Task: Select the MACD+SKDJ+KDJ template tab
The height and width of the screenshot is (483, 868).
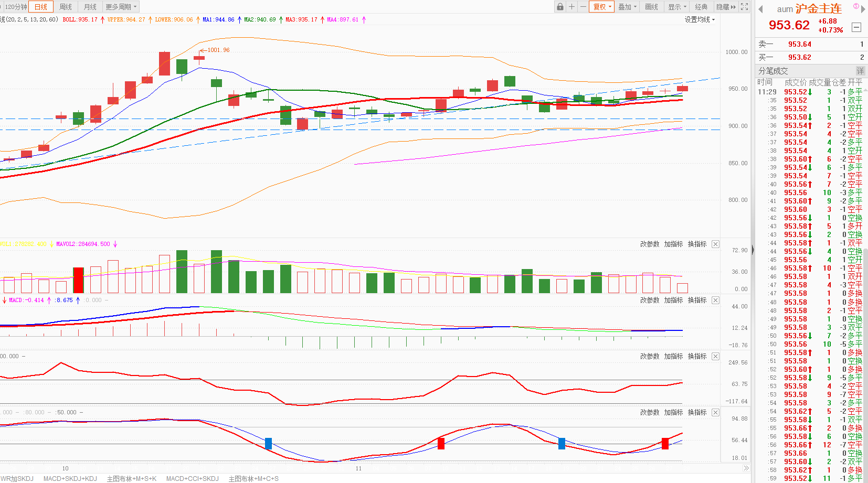Action: (x=70, y=478)
